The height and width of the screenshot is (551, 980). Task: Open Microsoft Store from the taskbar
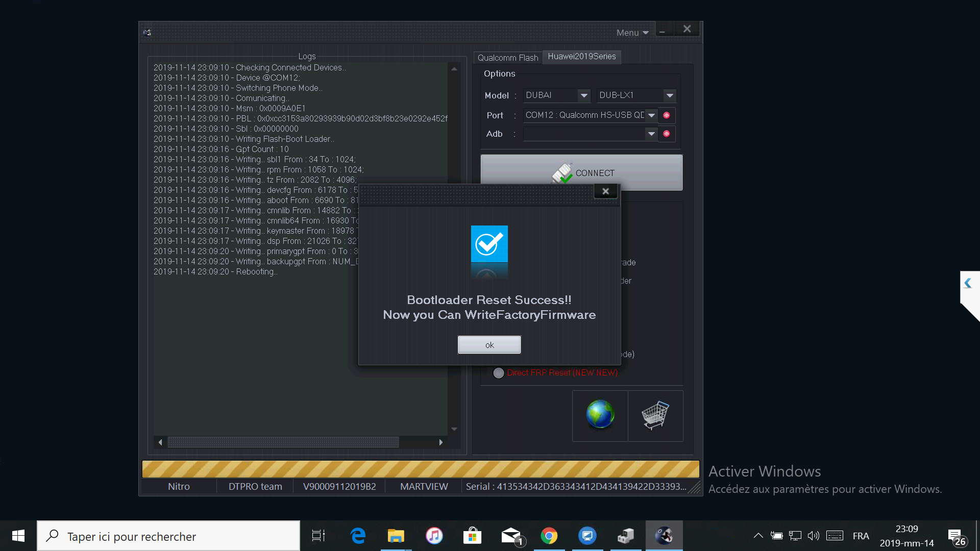(472, 536)
